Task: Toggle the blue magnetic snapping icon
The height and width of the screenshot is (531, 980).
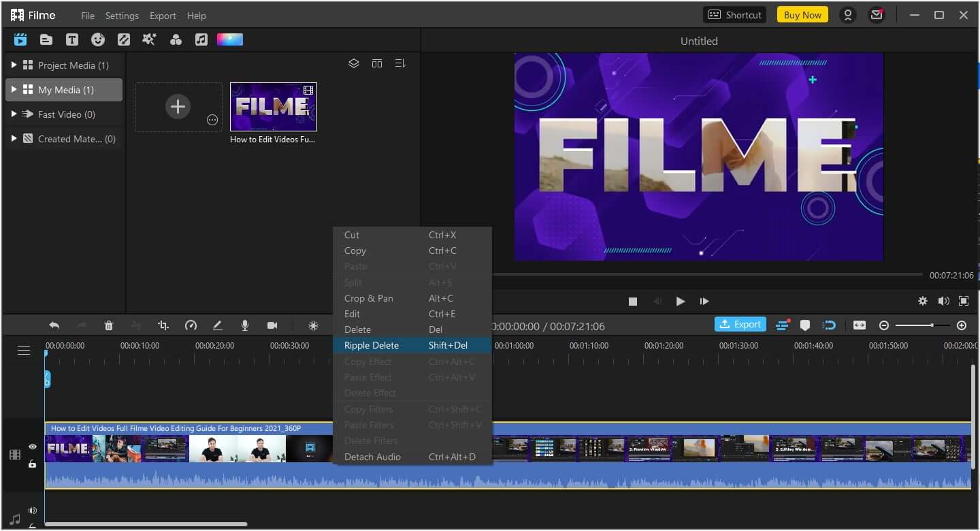Action: click(829, 325)
